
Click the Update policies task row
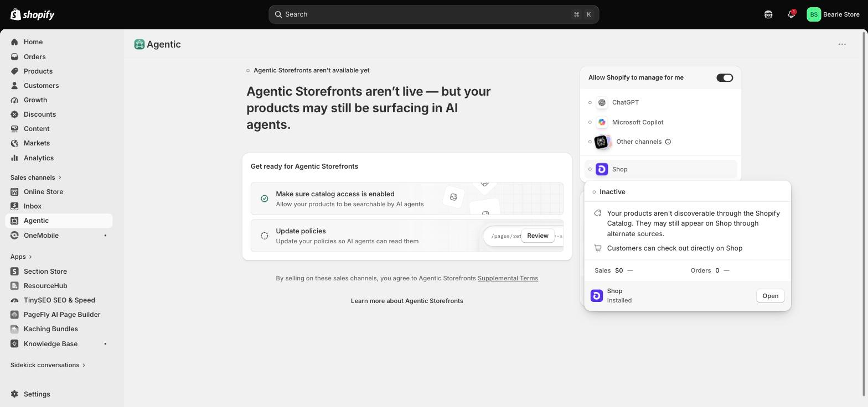pos(407,236)
